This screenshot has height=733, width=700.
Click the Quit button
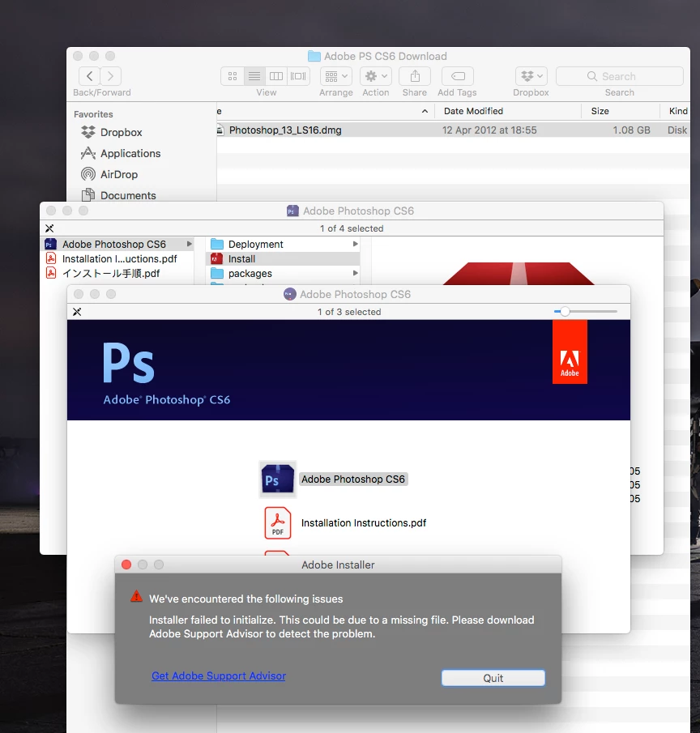tap(493, 678)
